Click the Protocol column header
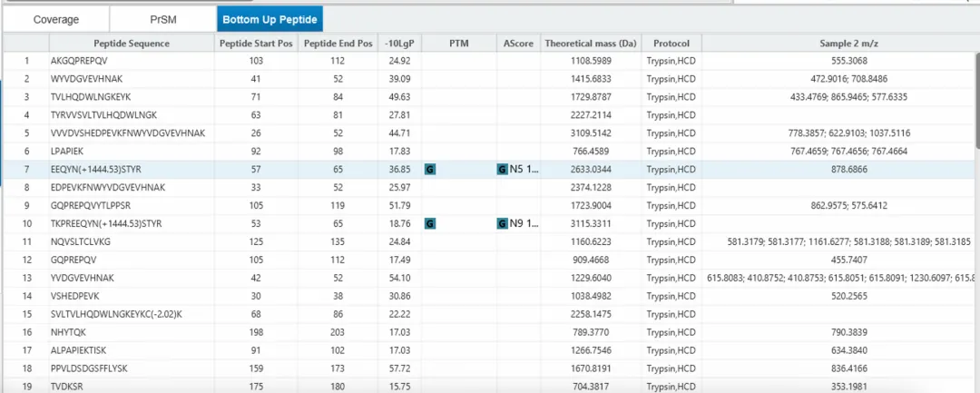The image size is (980, 393). click(x=671, y=44)
